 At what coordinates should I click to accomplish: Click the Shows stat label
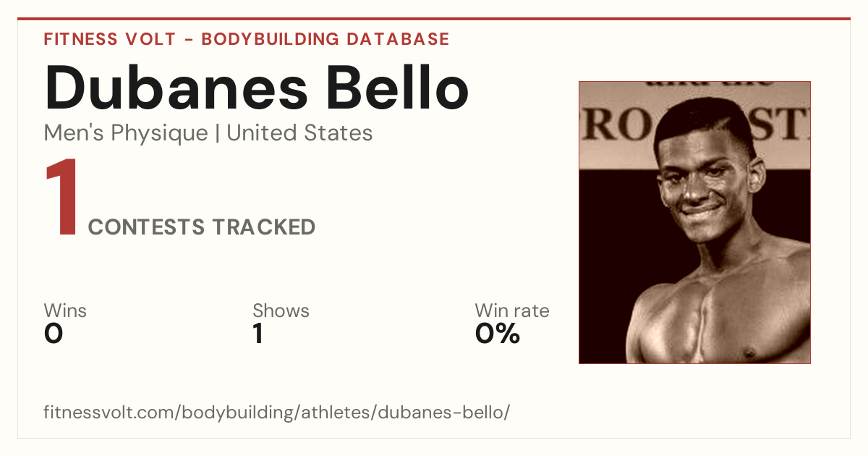(281, 311)
